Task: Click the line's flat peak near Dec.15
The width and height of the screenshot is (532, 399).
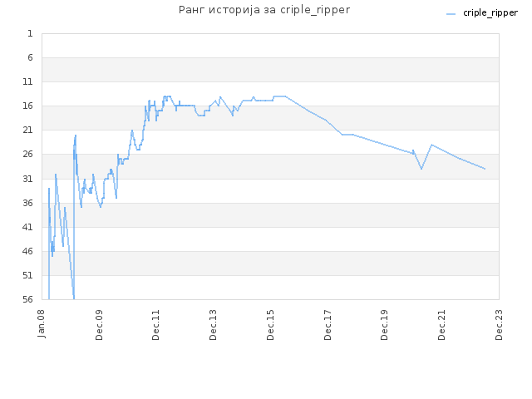Action: click(x=279, y=96)
